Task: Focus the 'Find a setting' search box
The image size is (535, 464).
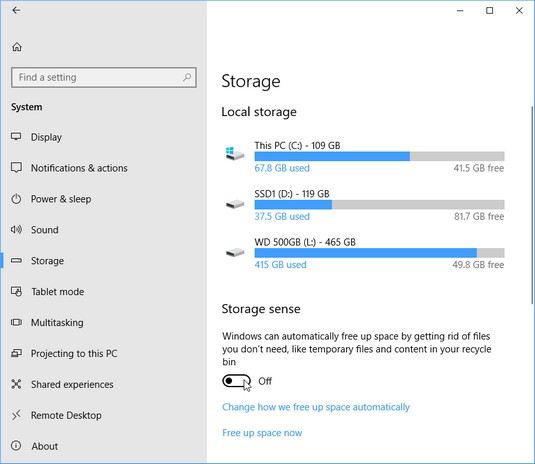Action: 104,77
